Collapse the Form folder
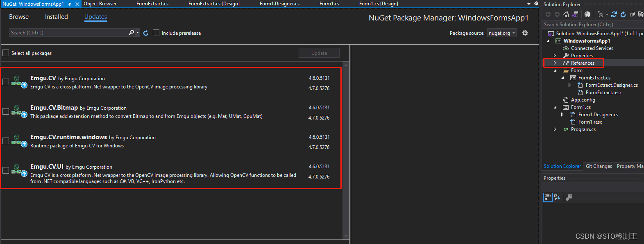Viewport: 644px width, 244px height. [x=555, y=70]
